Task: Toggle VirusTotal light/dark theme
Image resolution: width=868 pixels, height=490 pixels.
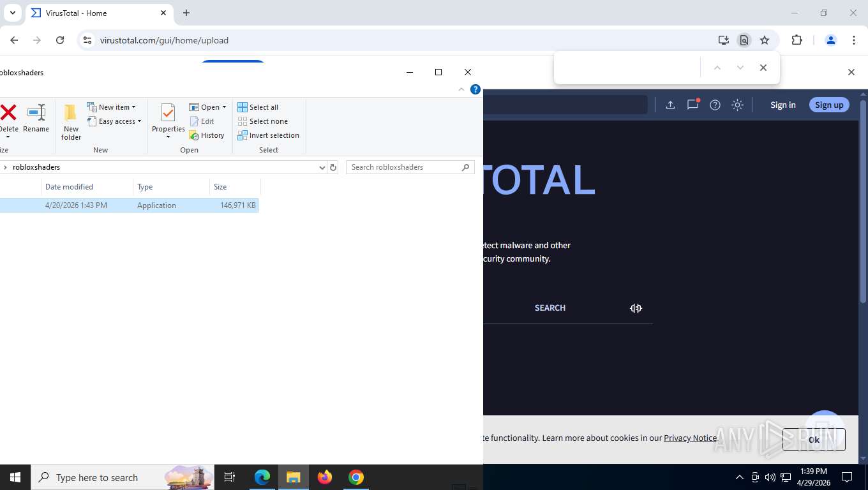Action: point(737,105)
